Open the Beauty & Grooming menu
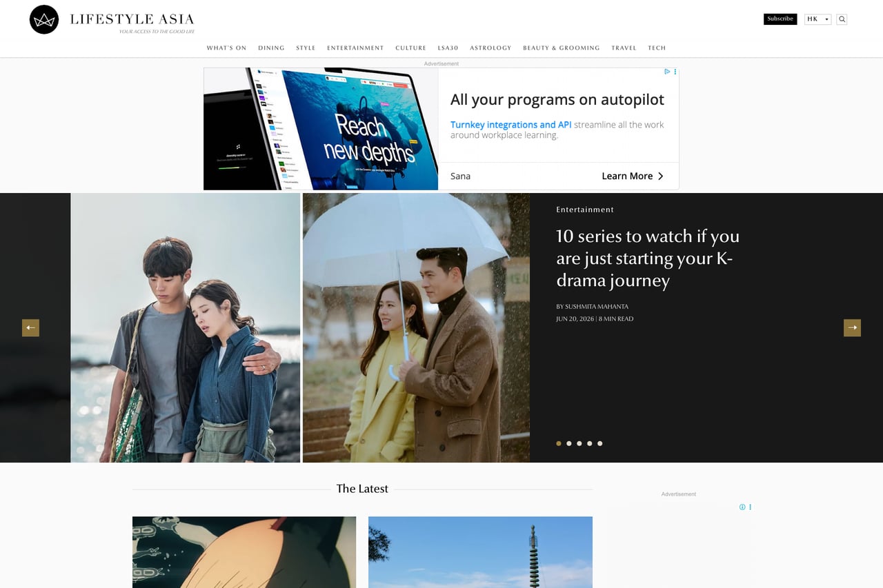Image resolution: width=883 pixels, height=588 pixels. pos(562,48)
